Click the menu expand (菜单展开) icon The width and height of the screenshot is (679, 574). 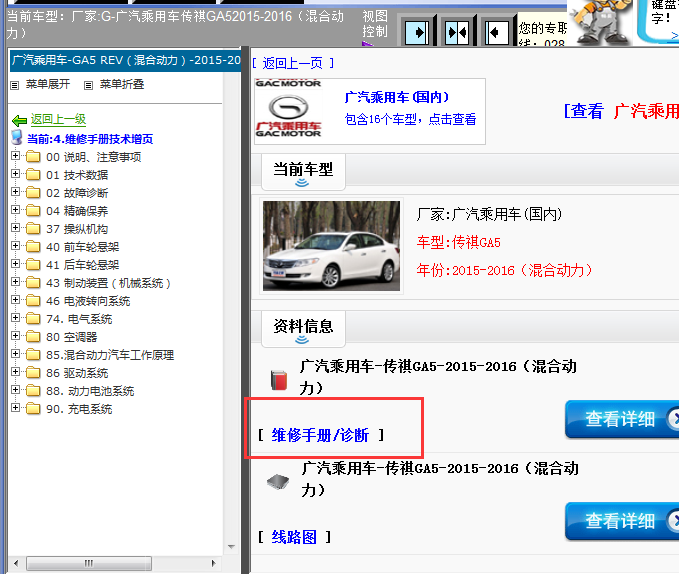tap(15, 85)
